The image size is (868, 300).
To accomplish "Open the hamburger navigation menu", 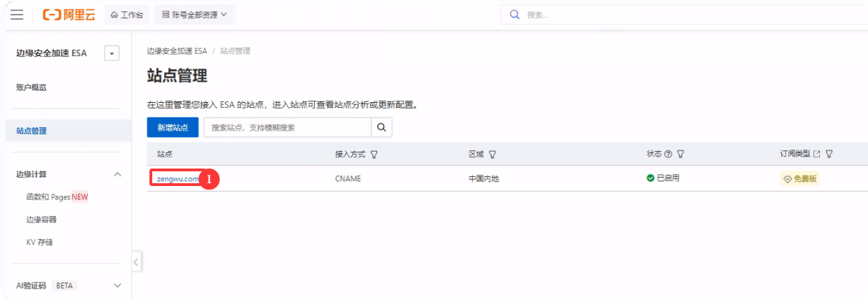I will (17, 15).
